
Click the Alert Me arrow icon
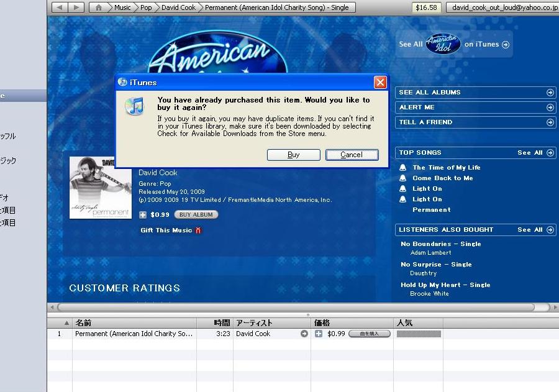pyautogui.click(x=550, y=107)
